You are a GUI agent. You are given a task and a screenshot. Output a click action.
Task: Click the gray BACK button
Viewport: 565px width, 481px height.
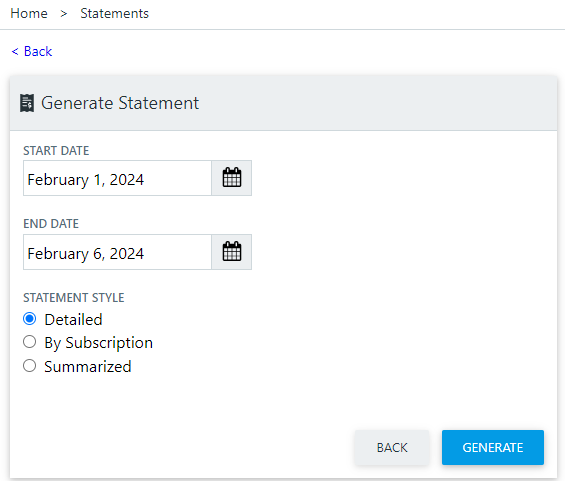click(392, 447)
